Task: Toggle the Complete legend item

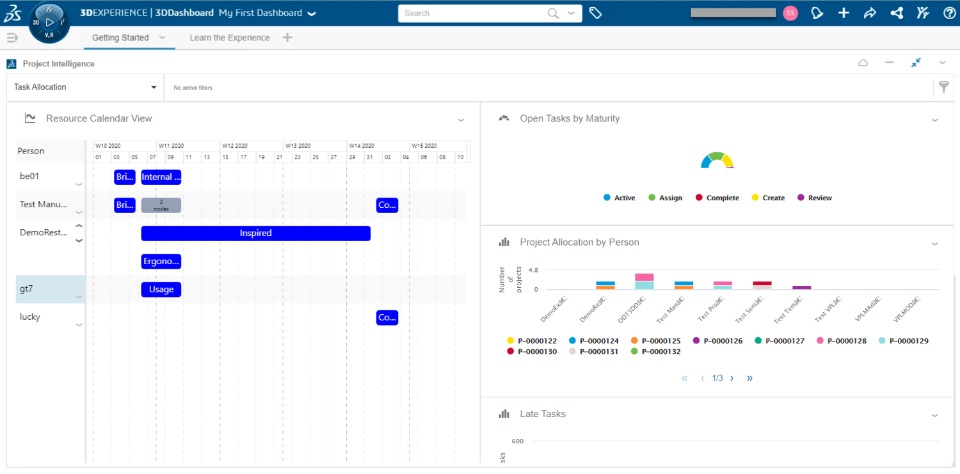Action: click(717, 198)
